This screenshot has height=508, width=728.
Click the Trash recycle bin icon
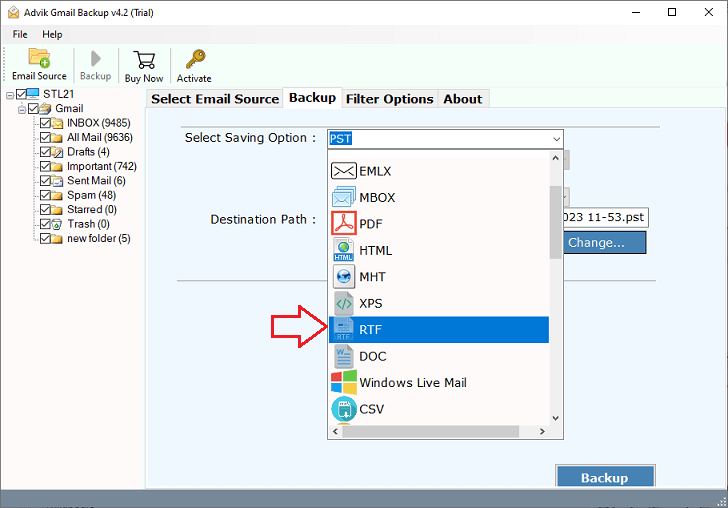coord(57,224)
